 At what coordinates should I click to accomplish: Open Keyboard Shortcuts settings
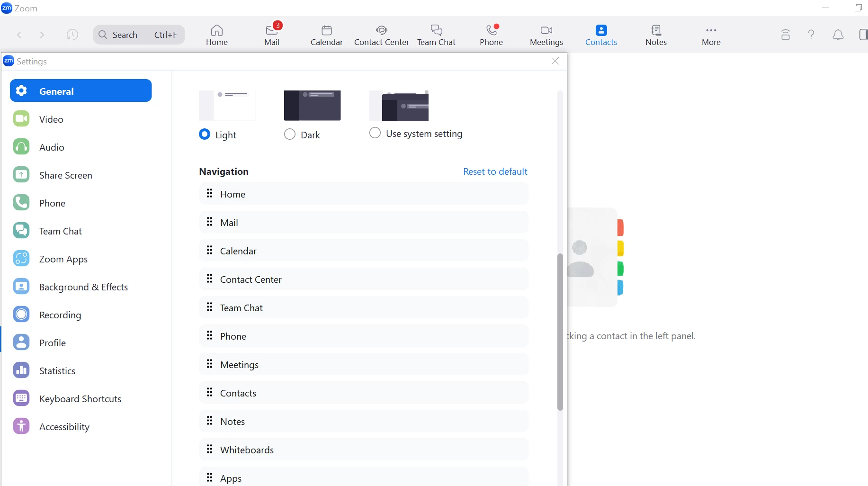[x=81, y=398]
